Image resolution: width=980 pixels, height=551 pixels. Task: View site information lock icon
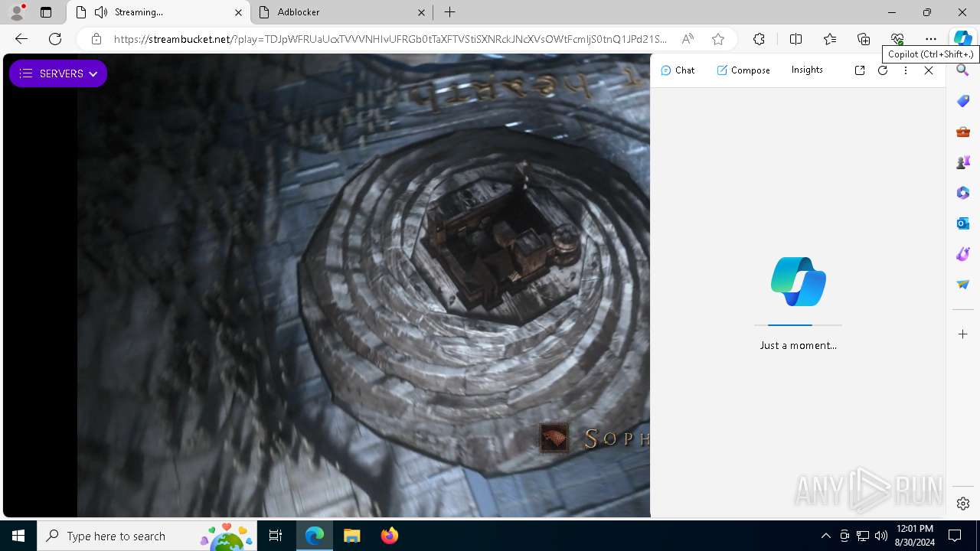click(96, 39)
